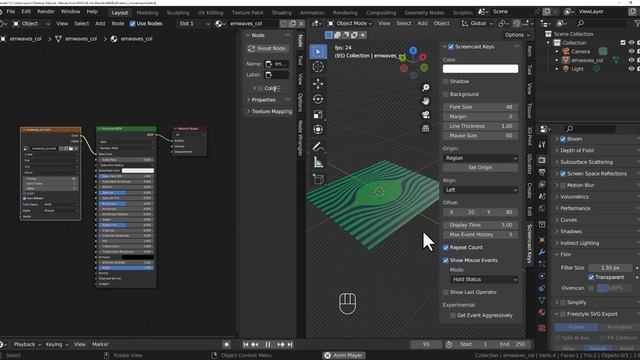Image resolution: width=640 pixels, height=360 pixels.
Task: Open the Align Left dropdown
Action: 480,190
